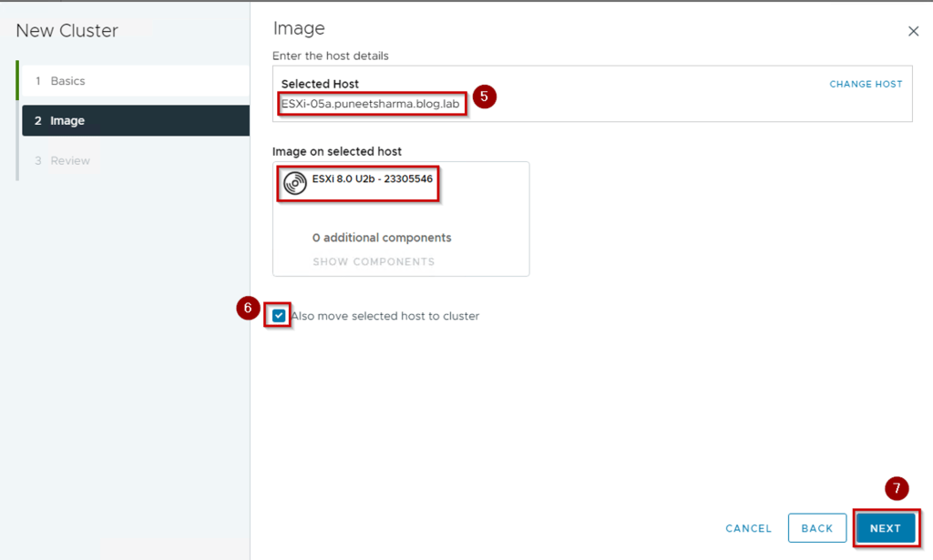The height and width of the screenshot is (560, 933).
Task: Close the New Cluster dialog with X
Action: click(913, 31)
